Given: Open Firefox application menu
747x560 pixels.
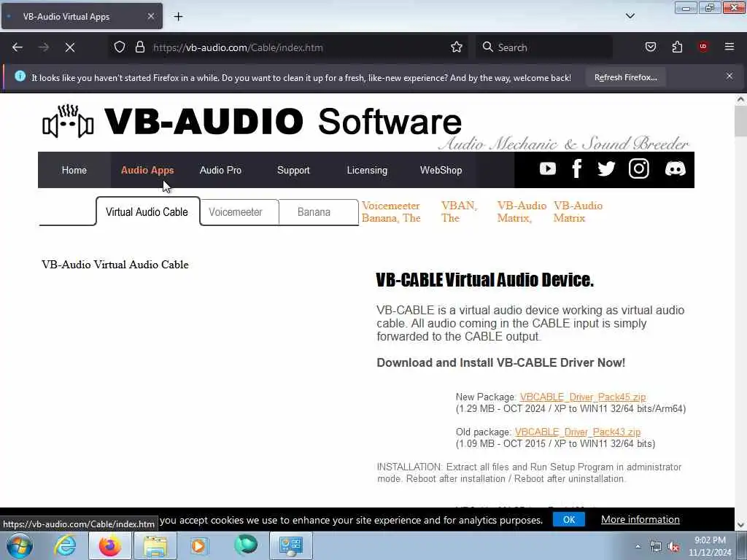Looking at the screenshot, I should point(729,47).
